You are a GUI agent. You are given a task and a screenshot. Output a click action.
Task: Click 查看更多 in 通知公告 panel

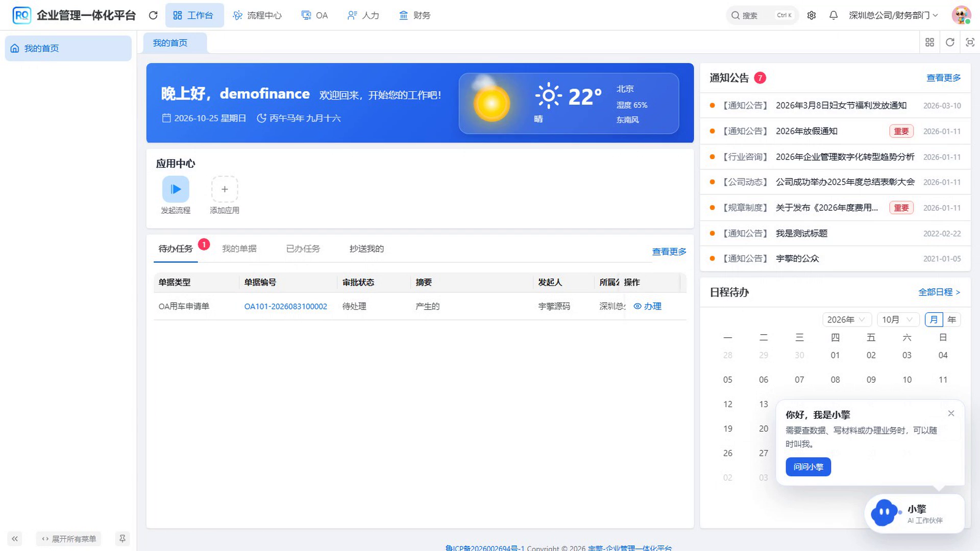pos(944,78)
